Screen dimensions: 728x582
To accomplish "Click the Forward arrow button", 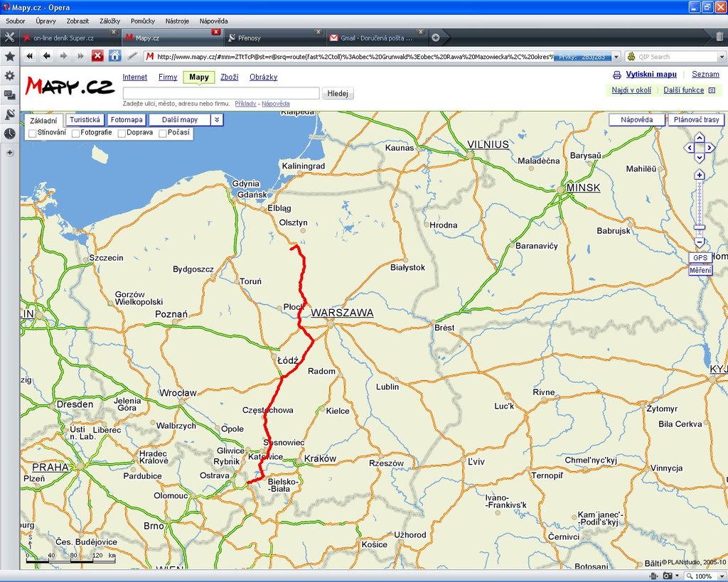I will pos(63,56).
